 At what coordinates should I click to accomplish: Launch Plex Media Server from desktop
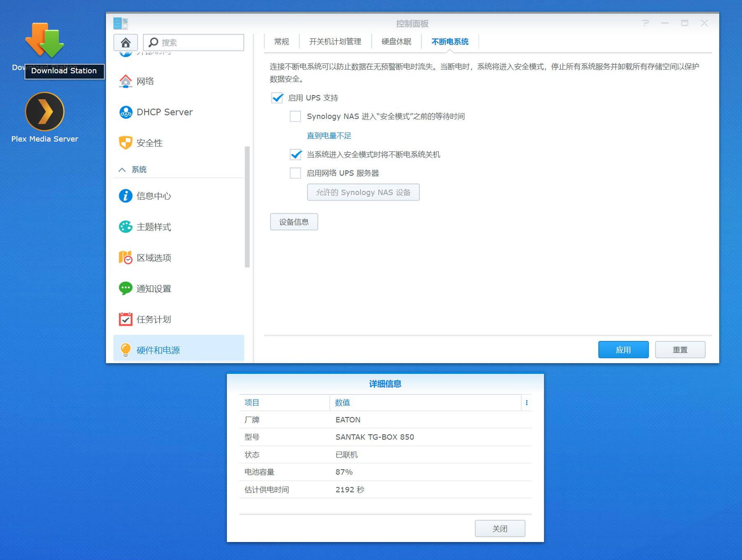(x=44, y=111)
